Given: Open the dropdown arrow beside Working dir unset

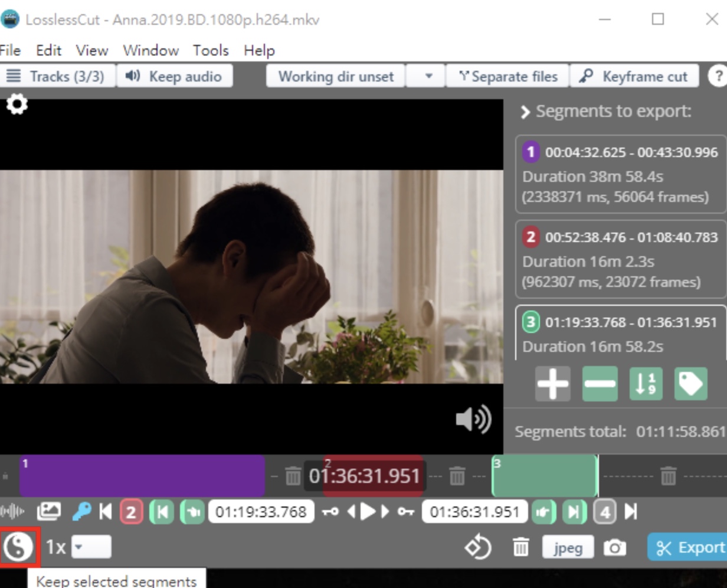Looking at the screenshot, I should click(x=429, y=76).
